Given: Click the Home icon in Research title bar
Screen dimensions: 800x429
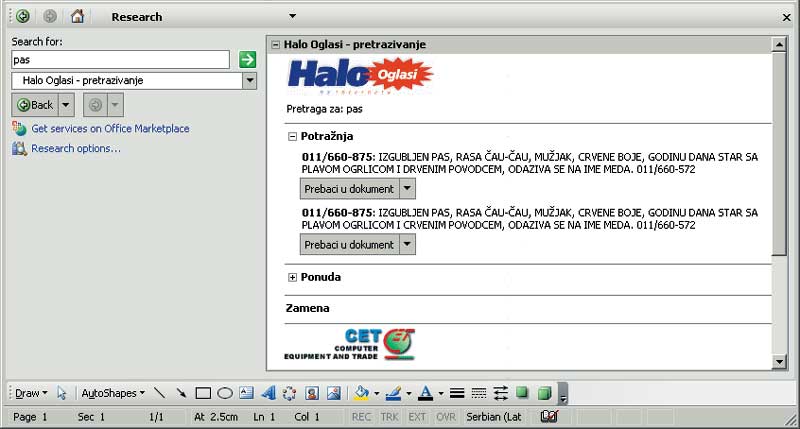Looking at the screenshot, I should (77, 16).
